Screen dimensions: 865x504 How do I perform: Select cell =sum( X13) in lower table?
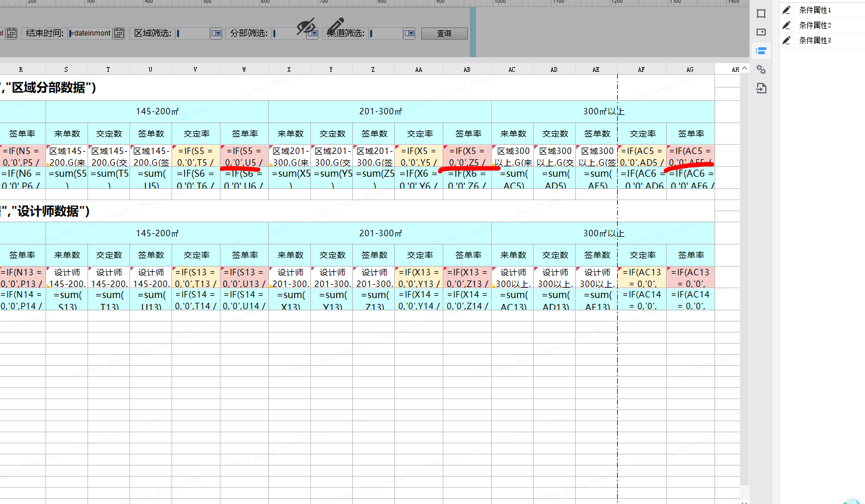tap(290, 299)
